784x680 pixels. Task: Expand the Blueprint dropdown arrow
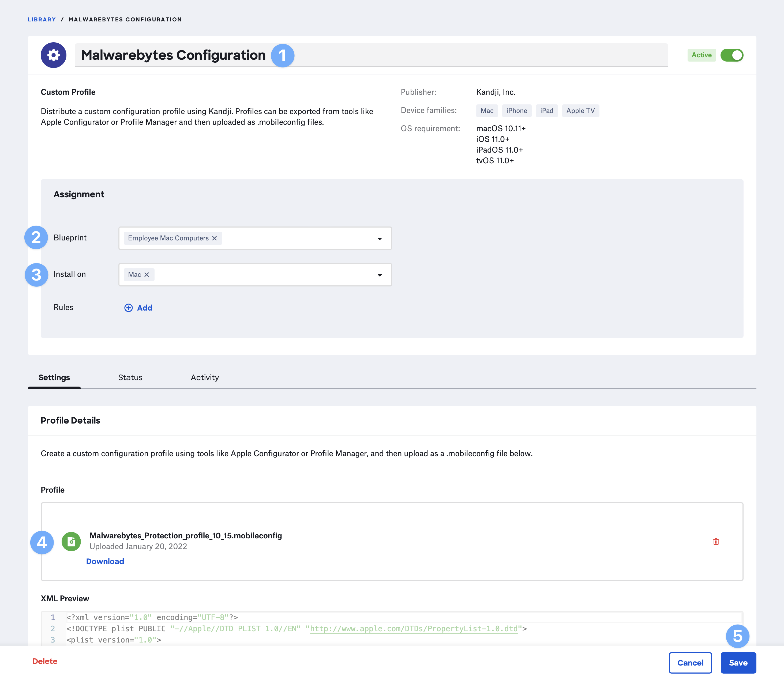(x=379, y=239)
